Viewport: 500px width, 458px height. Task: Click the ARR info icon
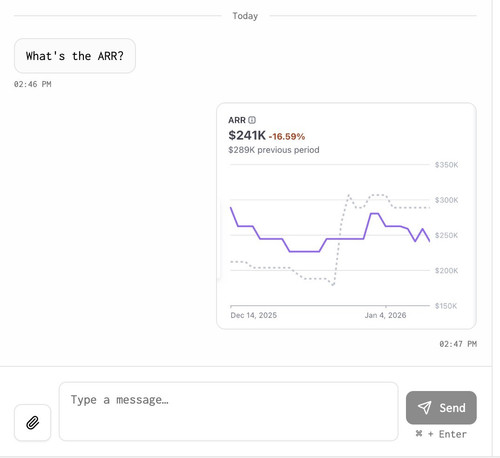252,120
